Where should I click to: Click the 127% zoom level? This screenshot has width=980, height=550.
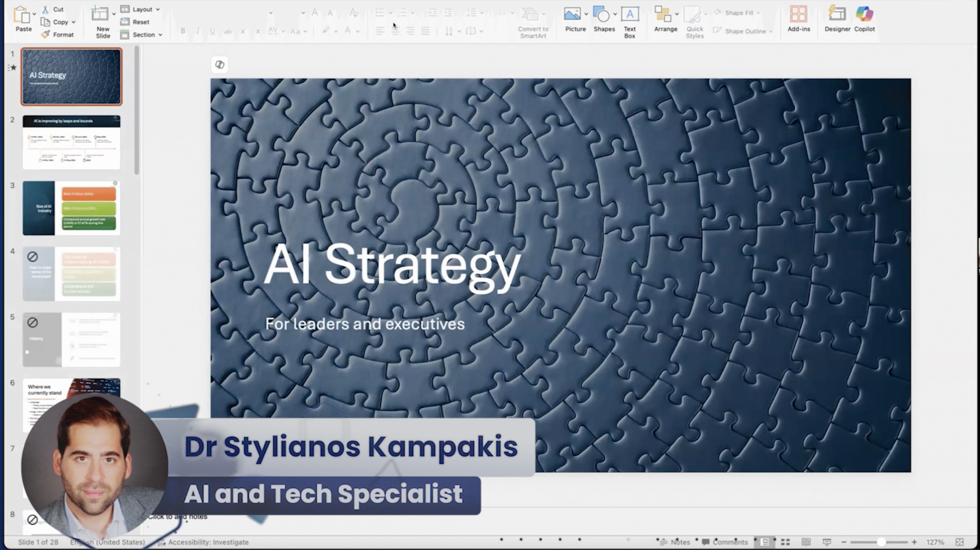[935, 542]
